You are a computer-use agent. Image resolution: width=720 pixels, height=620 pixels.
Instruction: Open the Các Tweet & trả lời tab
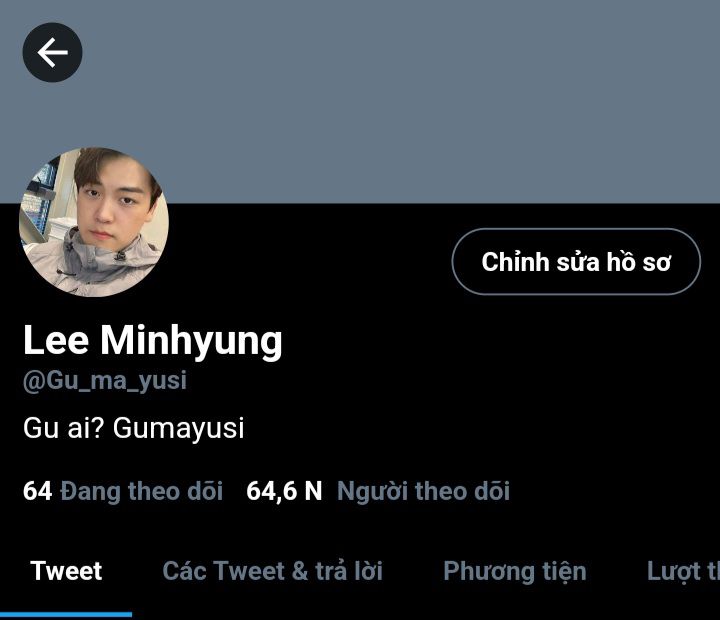pyautogui.click(x=272, y=571)
